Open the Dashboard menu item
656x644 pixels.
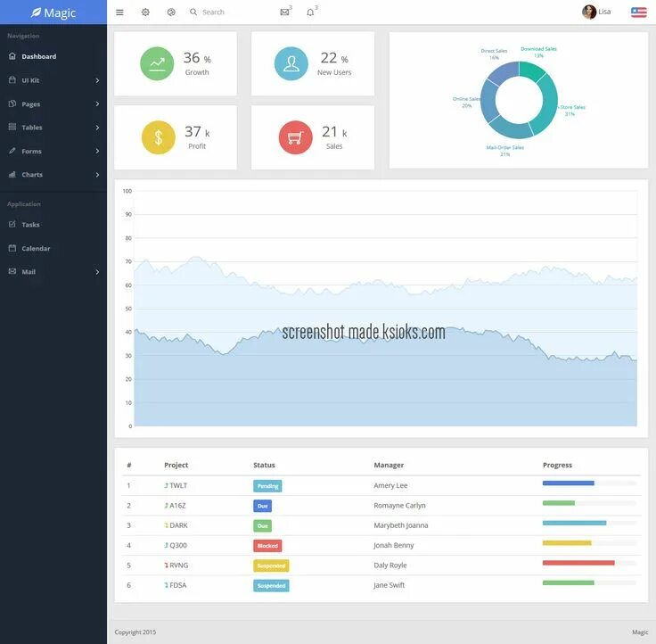pos(53,56)
